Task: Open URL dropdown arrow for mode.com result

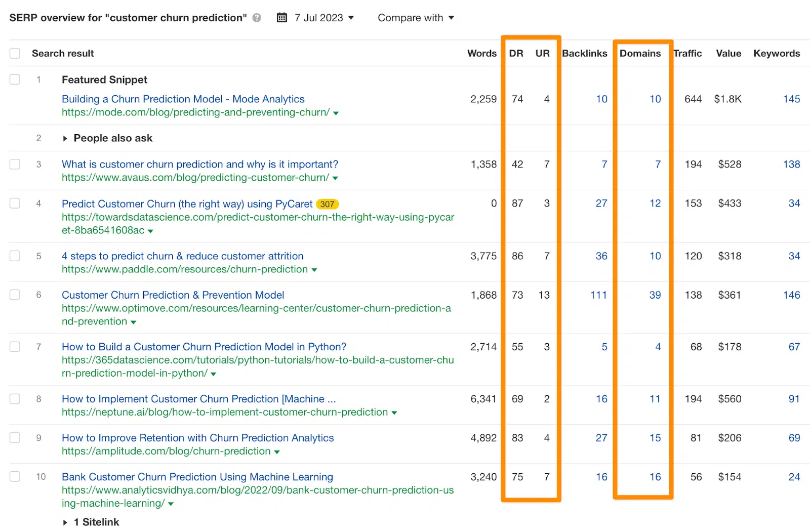Action: (x=336, y=113)
